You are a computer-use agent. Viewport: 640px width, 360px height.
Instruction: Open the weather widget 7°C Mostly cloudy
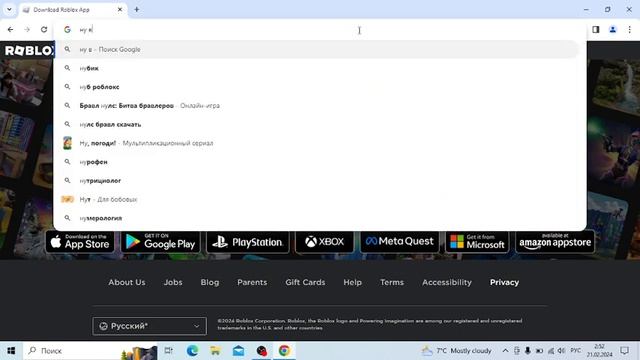456,351
